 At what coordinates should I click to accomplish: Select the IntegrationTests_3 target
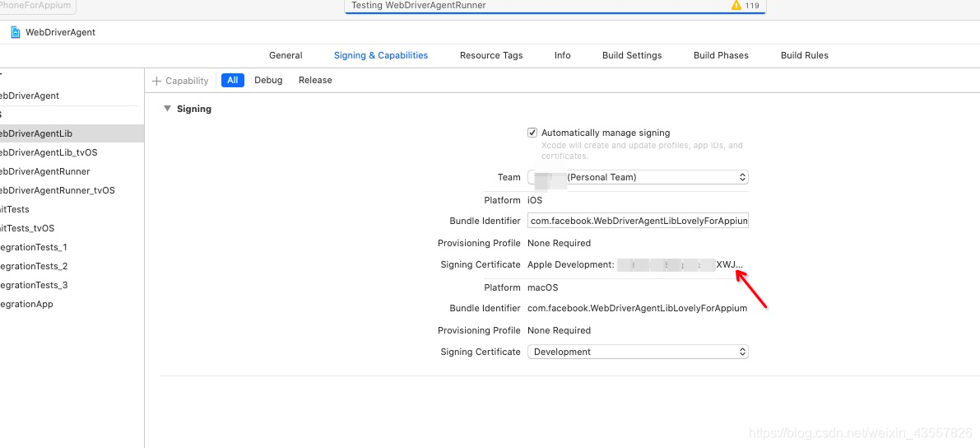point(72,285)
